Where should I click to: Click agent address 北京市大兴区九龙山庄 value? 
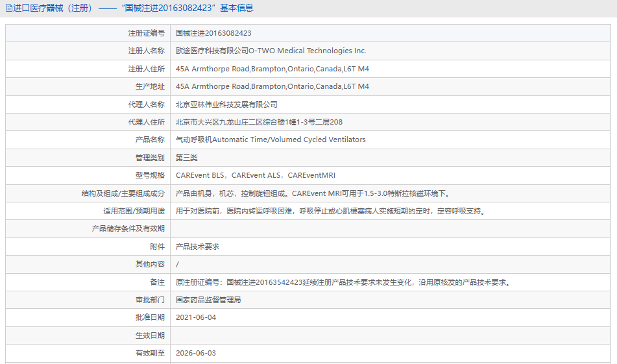259,122
